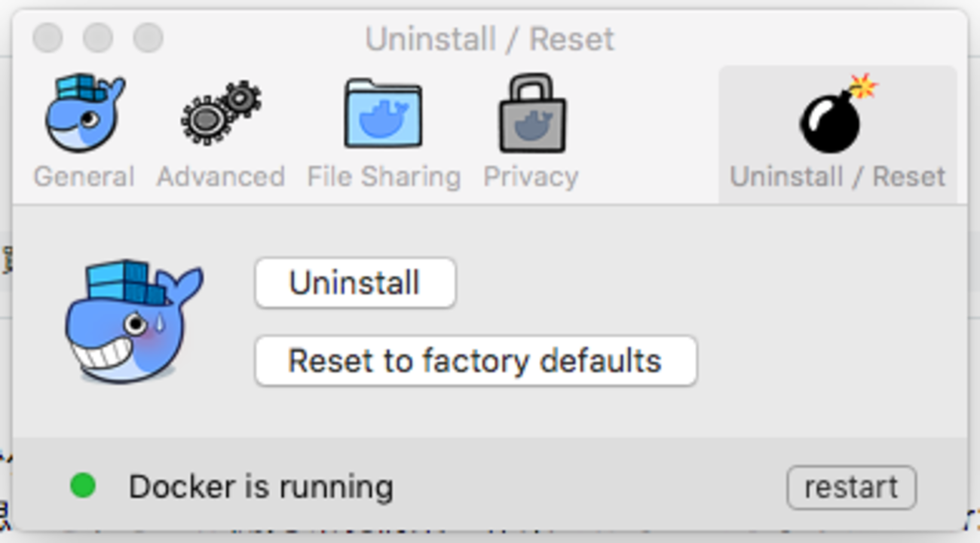Click the Uninstall / Reset window title
The height and width of the screenshot is (543, 980).
pos(490,39)
